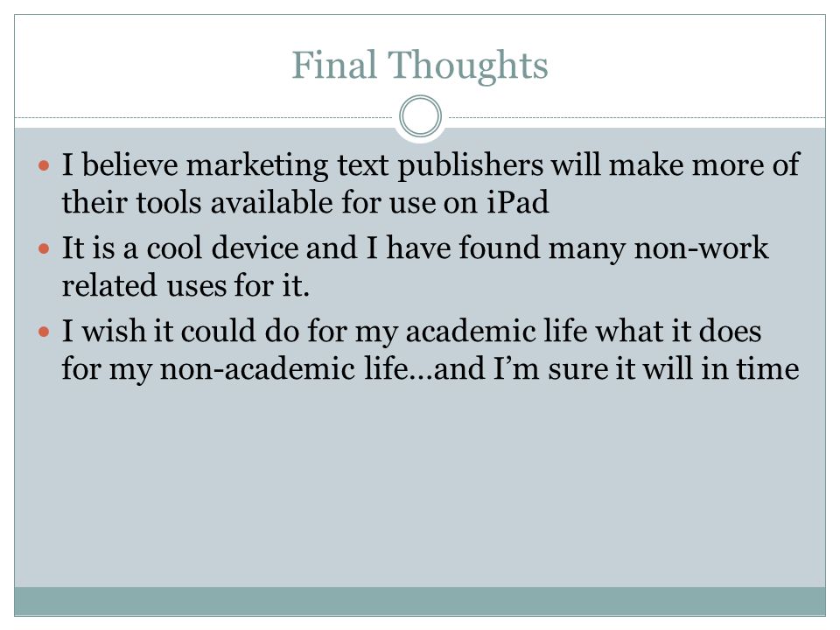Click the dashed divider line left of circle
840x630 pixels.
click(204, 117)
